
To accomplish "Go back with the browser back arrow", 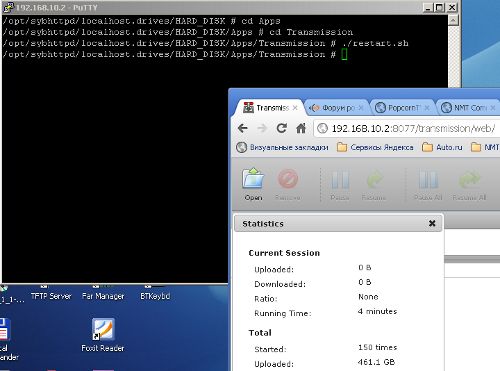I will click(243, 128).
